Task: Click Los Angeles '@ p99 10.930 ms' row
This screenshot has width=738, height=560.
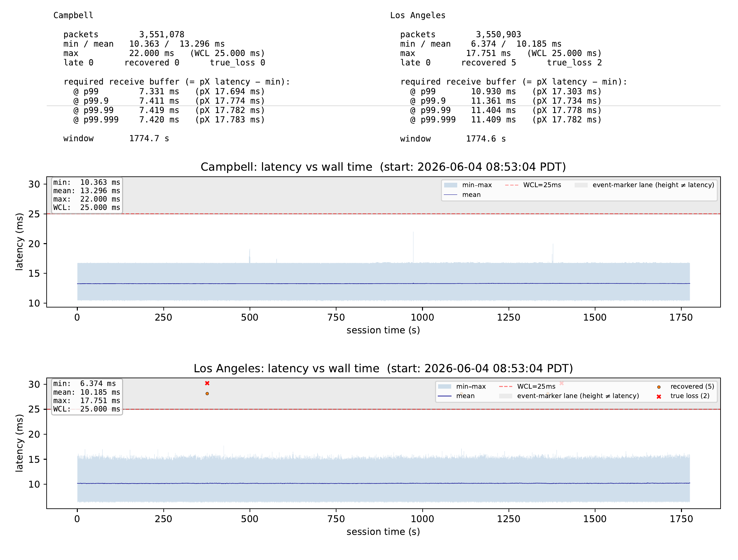Action: (506, 92)
